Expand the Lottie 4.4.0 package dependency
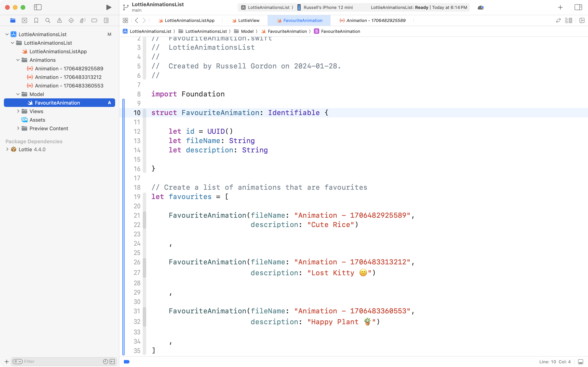Screen dimensions: 588x367 (7, 149)
